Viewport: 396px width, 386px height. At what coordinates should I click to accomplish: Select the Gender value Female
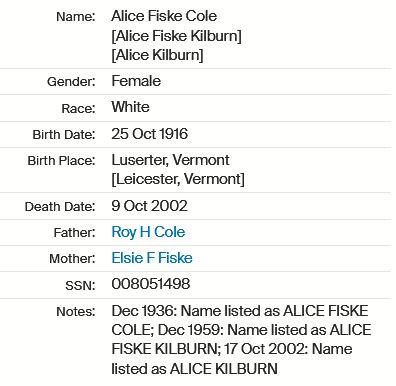[x=136, y=81]
